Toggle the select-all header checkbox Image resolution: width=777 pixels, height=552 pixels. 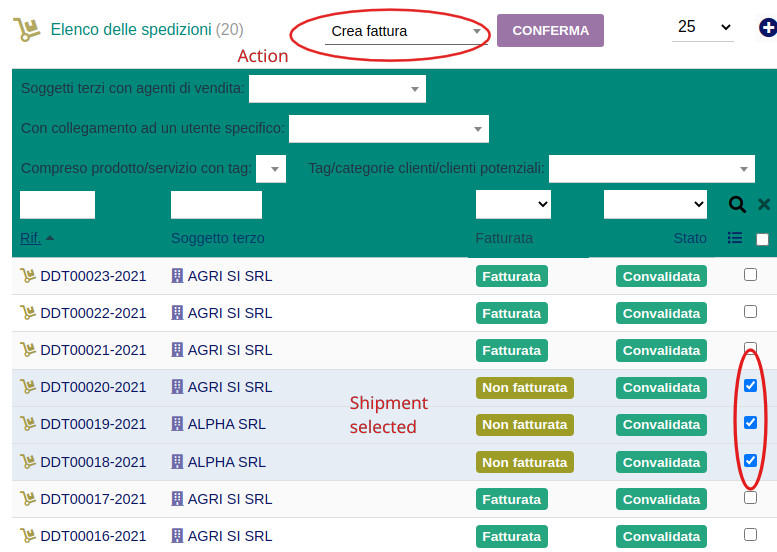pyautogui.click(x=762, y=239)
